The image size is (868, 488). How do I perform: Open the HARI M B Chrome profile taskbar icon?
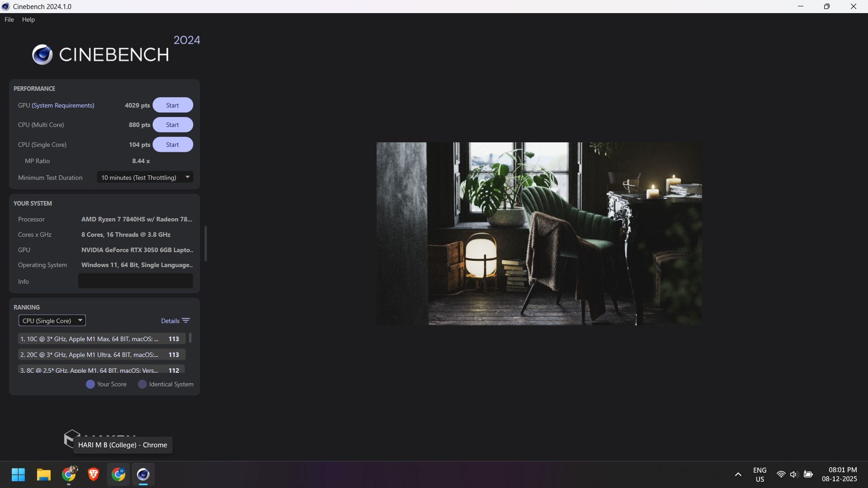pos(118,474)
